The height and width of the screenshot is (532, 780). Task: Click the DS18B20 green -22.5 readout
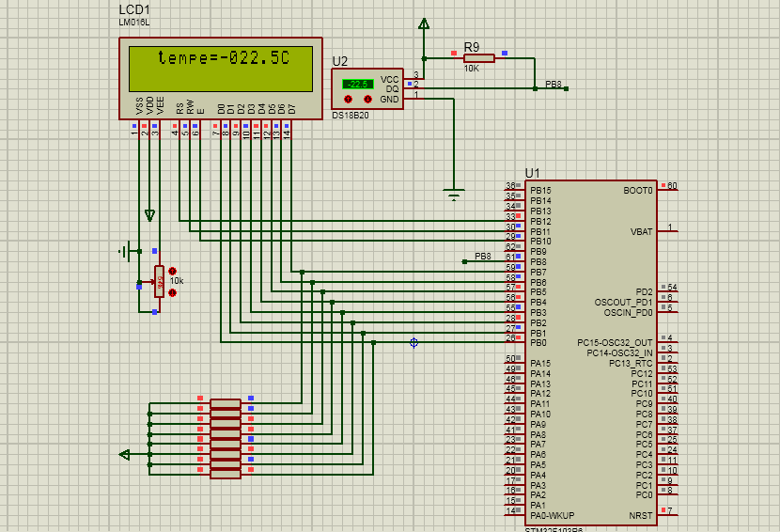(x=358, y=84)
